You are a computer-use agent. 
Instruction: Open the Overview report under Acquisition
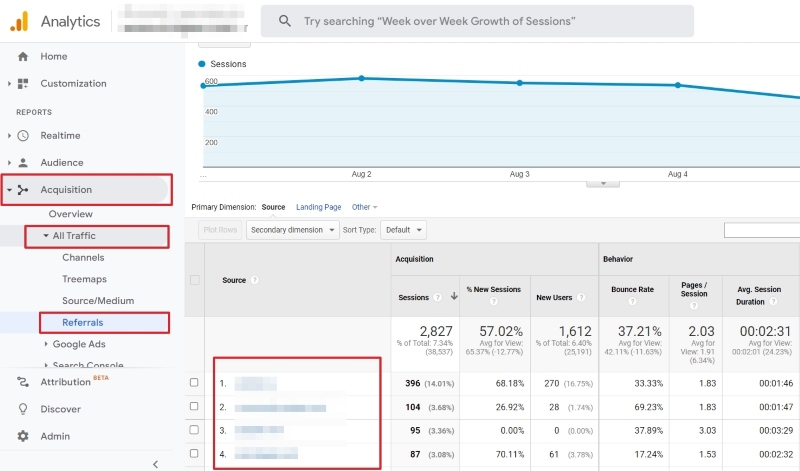tap(70, 214)
